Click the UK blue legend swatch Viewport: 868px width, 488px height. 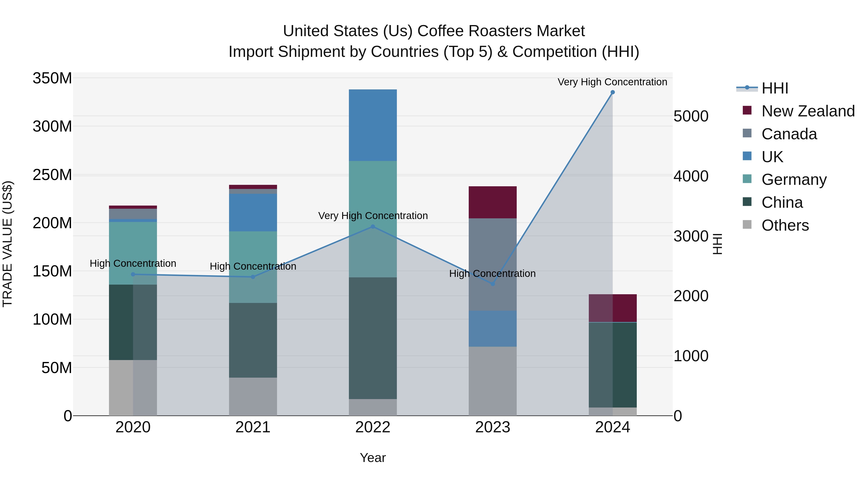pyautogui.click(x=747, y=156)
